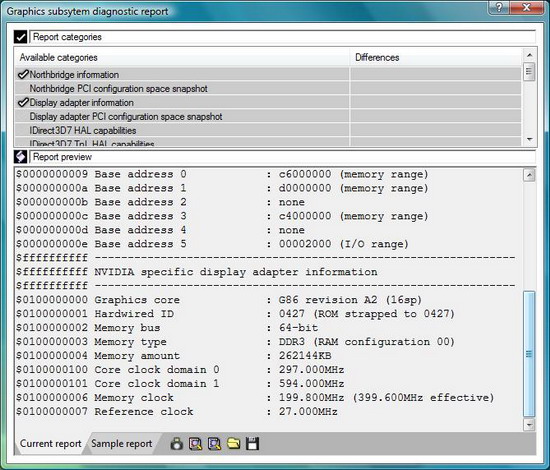Image resolution: width=550 pixels, height=470 pixels.
Task: Click the camera capture icon in bottom toolbar
Action: coord(176,444)
